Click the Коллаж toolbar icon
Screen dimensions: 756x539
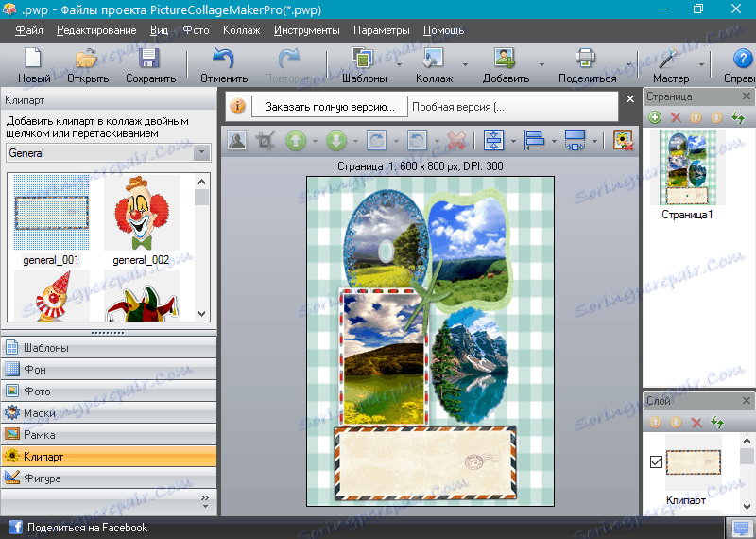pyautogui.click(x=433, y=59)
